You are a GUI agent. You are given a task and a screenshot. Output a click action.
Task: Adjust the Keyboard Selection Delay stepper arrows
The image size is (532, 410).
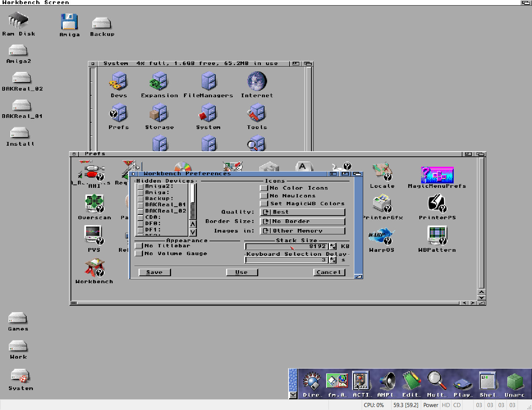333,260
